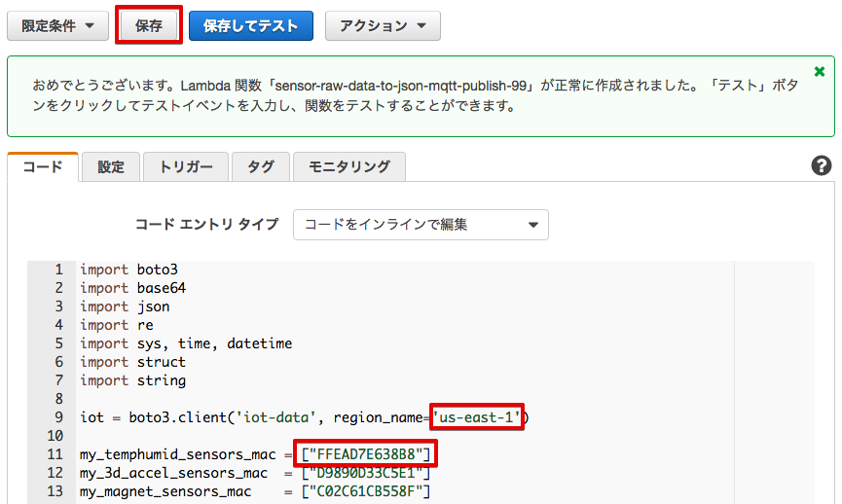Click the 'import json' line
Screen dimensions: 842x504
126,306
